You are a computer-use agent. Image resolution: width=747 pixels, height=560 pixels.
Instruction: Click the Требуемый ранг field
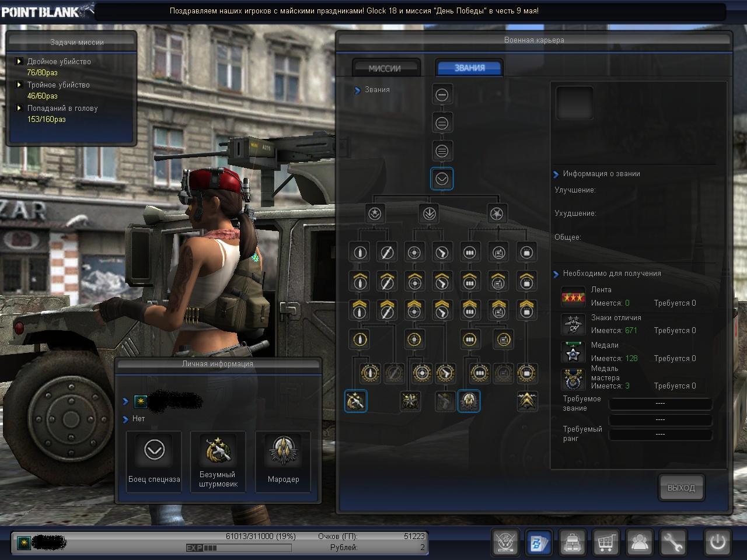[660, 434]
